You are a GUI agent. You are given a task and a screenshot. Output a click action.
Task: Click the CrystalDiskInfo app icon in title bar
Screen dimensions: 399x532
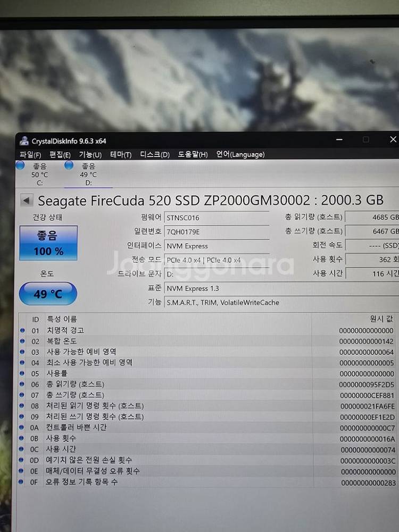pyautogui.click(x=24, y=140)
